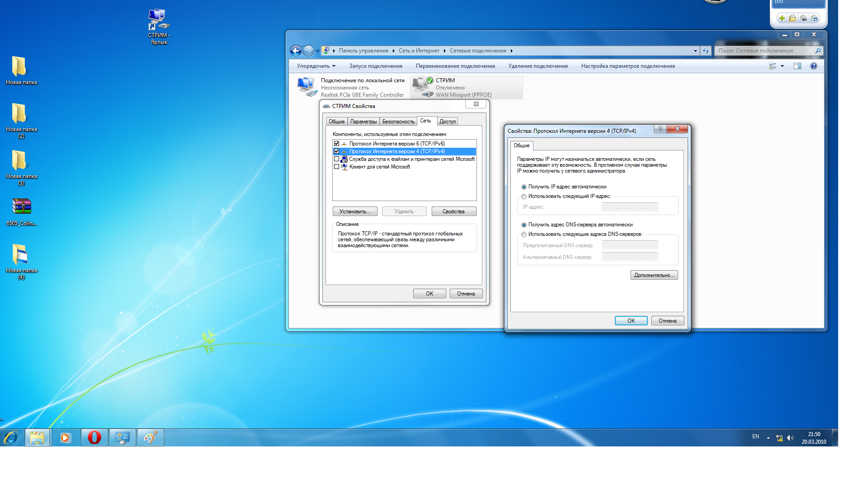This screenshot has height=488, width=868.
Task: Click Отмена in TCP/IPv4 dialog
Action: pos(668,321)
